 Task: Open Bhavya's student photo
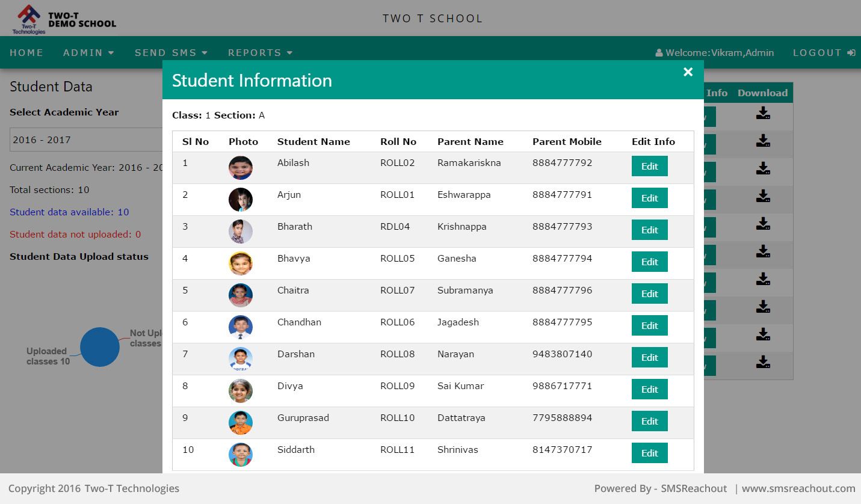tap(241, 263)
